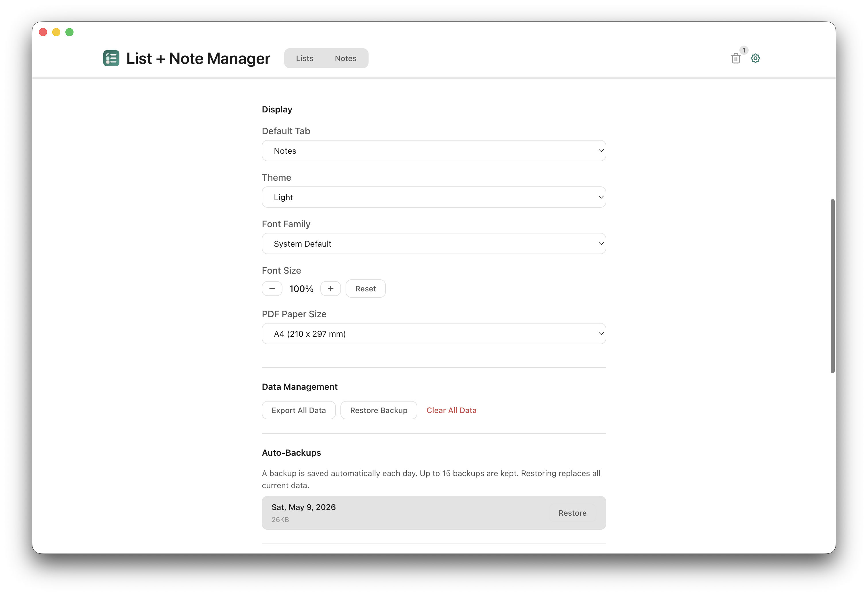Click the vertical scrollbar thumb

tap(832, 286)
